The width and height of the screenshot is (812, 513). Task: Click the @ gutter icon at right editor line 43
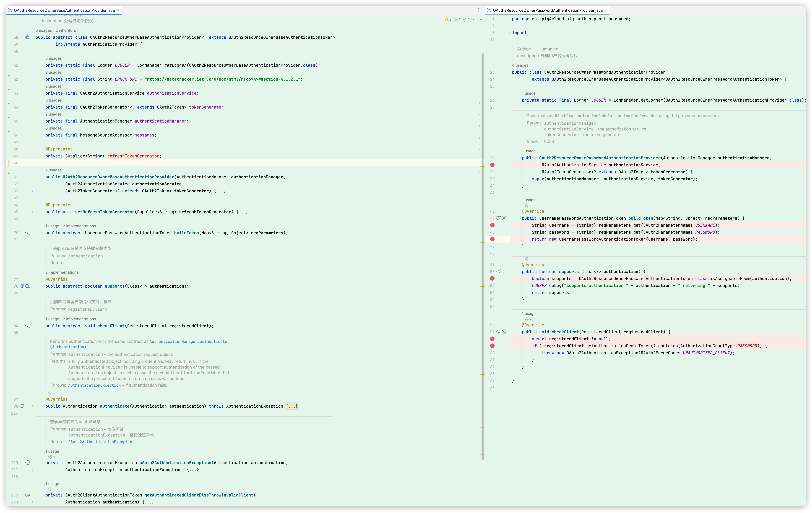[x=504, y=218]
